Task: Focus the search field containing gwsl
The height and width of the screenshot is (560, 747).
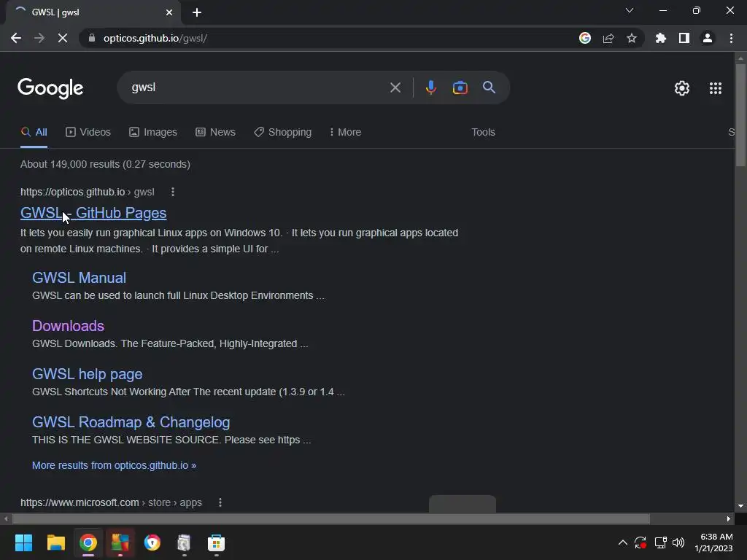Action: pyautogui.click(x=258, y=87)
